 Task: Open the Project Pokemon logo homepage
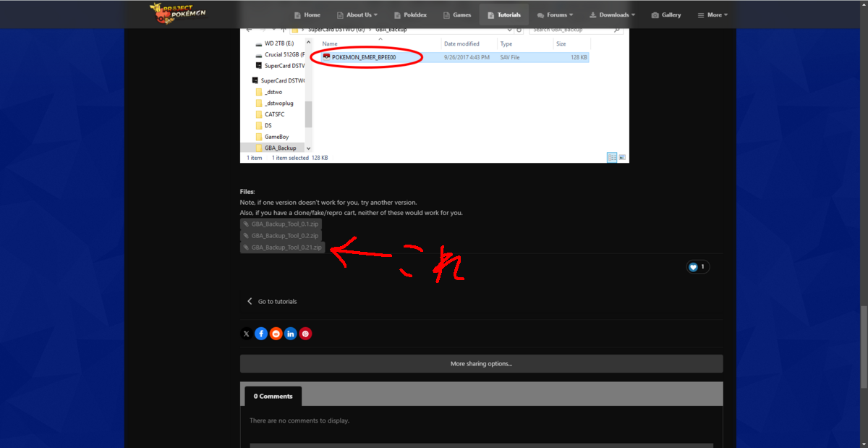176,12
